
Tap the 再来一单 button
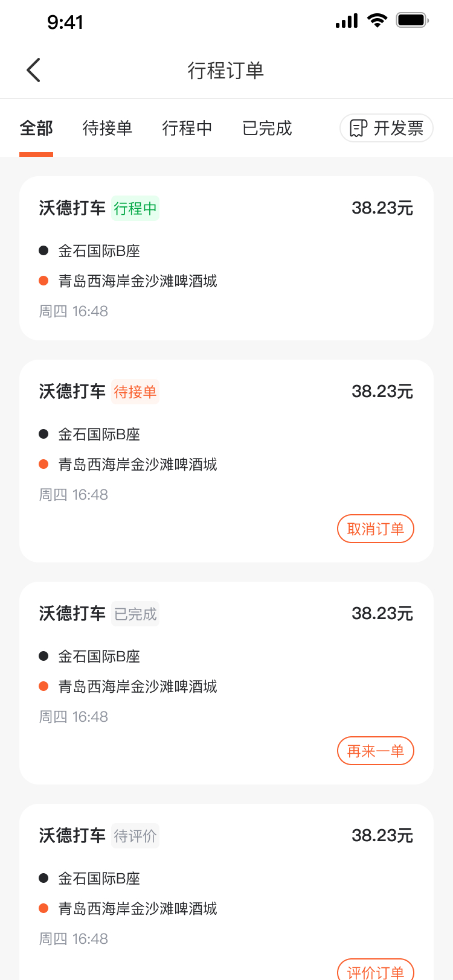point(375,751)
